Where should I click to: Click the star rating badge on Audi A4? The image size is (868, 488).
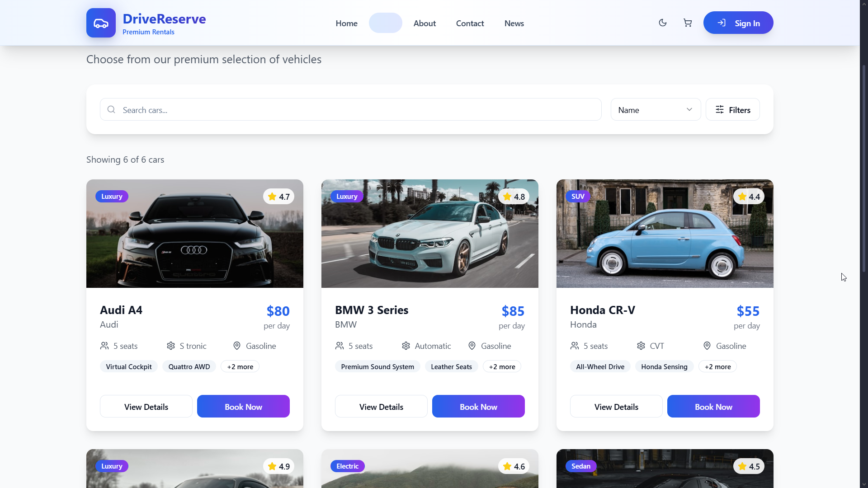tap(278, 197)
